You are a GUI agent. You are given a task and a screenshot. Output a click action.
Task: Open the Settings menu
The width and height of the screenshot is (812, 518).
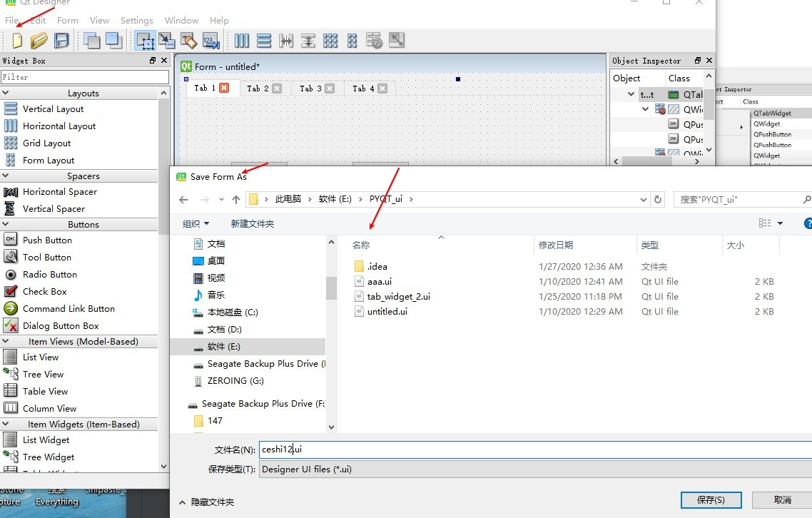[137, 20]
